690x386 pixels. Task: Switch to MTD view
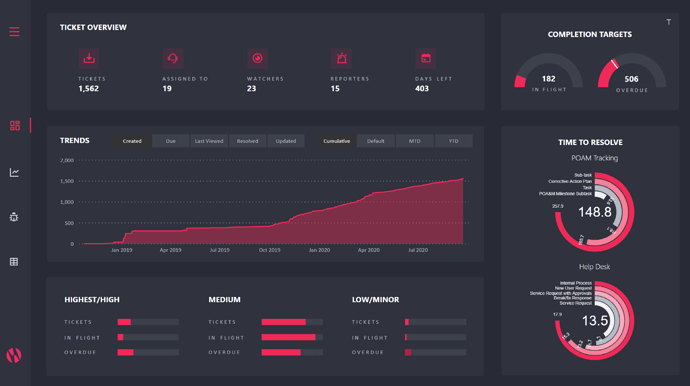[x=415, y=141]
